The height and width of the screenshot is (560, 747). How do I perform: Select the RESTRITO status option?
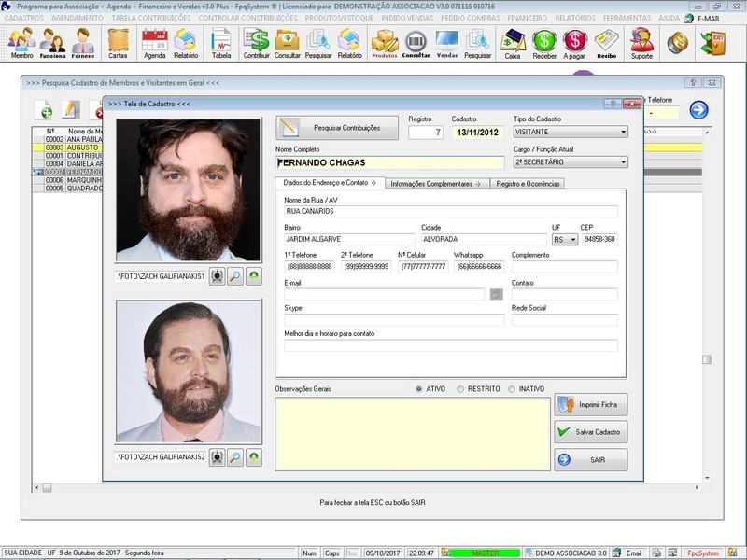pyautogui.click(x=461, y=389)
